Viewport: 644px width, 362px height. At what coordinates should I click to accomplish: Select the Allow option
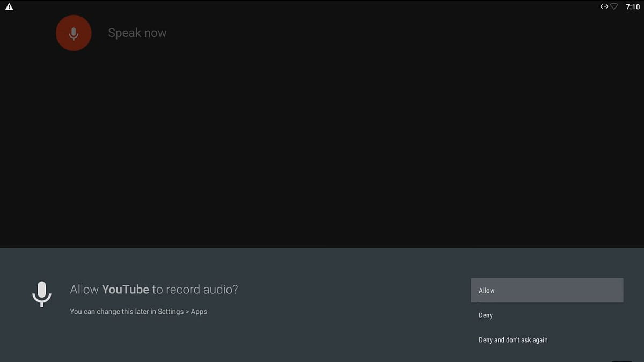(x=546, y=290)
